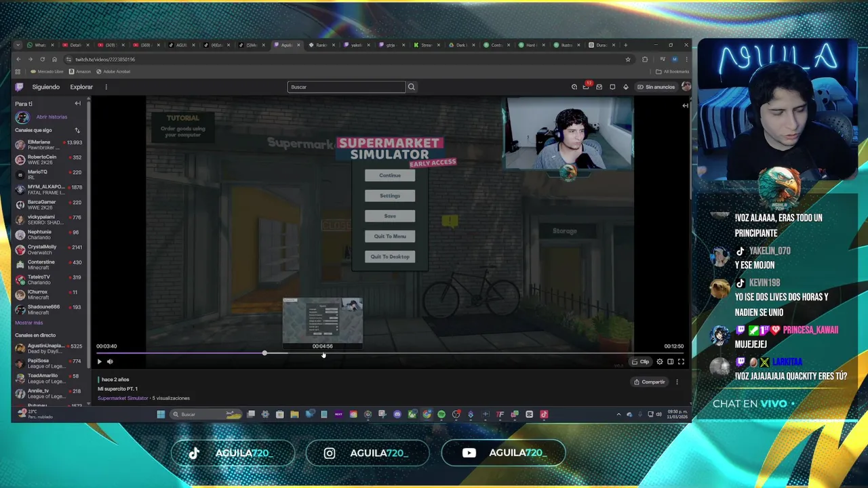Collapse the right column arrow in player
Screen dimensions: 868x488
tap(685, 105)
